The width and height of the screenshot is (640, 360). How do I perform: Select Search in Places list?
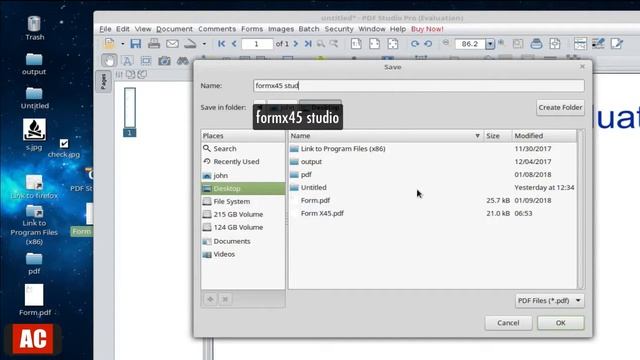point(243,149)
